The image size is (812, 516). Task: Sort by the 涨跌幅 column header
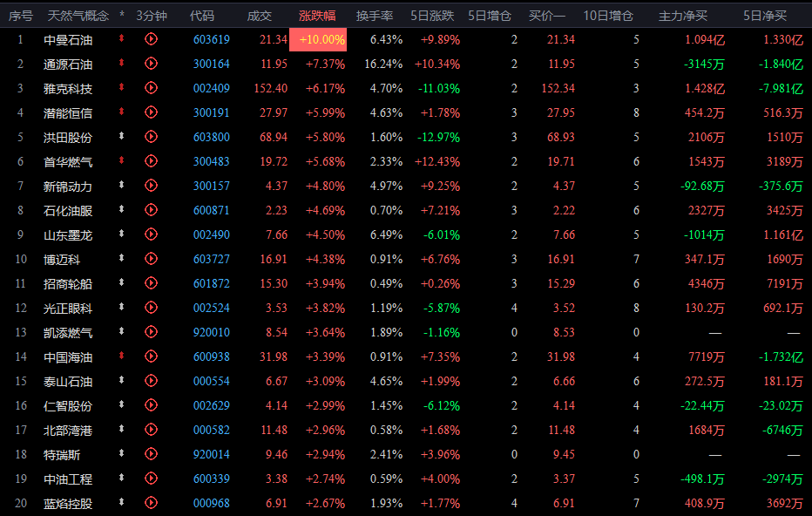coord(317,16)
